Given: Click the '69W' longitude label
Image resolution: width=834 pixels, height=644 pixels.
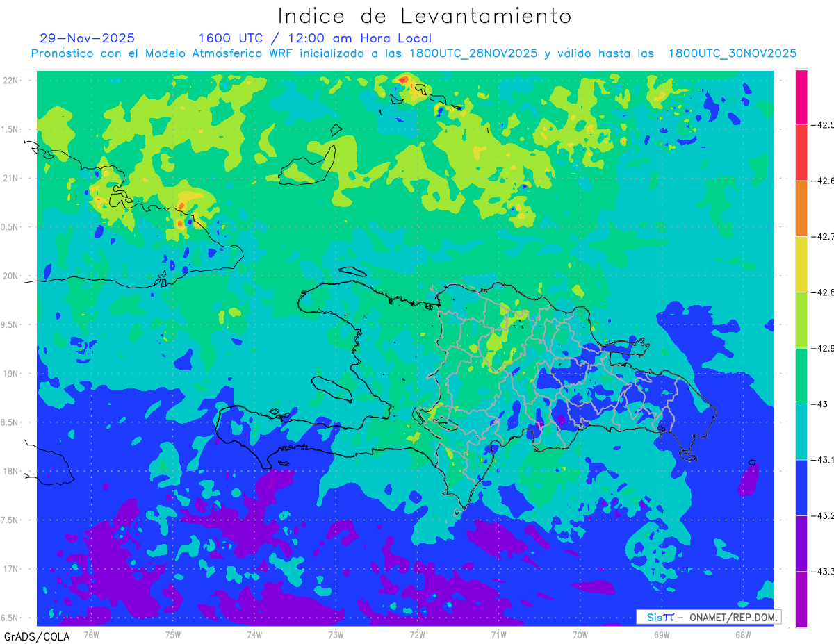Looking at the screenshot, I should (662, 634).
